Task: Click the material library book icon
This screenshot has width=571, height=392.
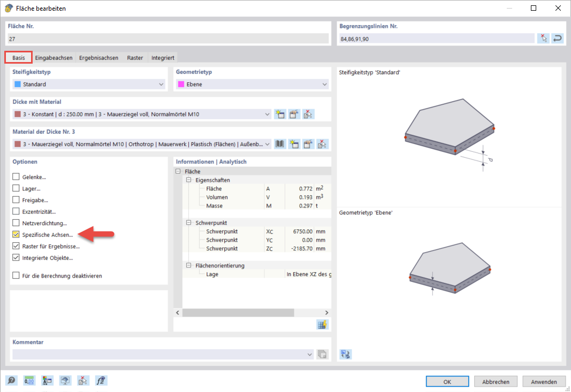Action: click(280, 144)
